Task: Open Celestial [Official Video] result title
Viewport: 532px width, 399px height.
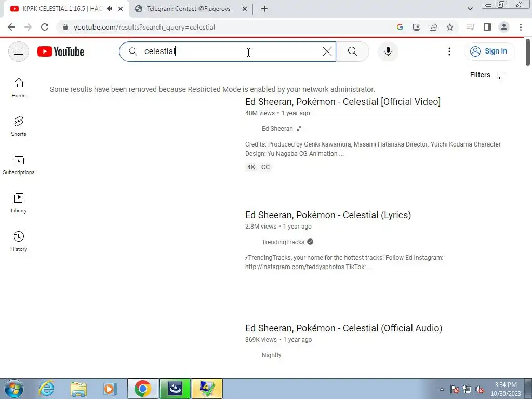Action: (x=343, y=101)
